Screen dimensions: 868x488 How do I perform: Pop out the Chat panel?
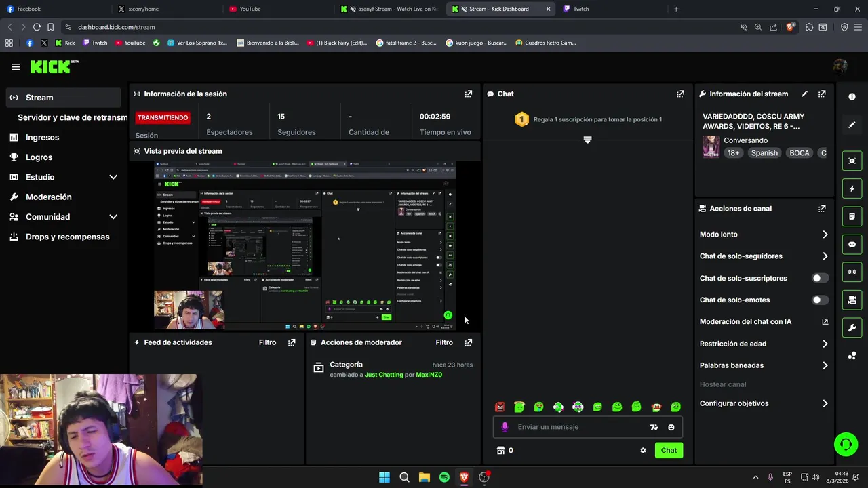click(x=680, y=94)
